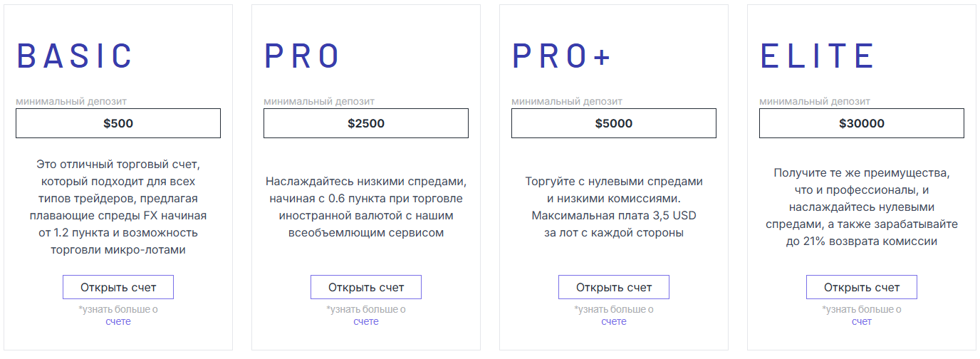Open an ELITE account with Открыть счет
This screenshot has height=359, width=980.
(x=862, y=287)
